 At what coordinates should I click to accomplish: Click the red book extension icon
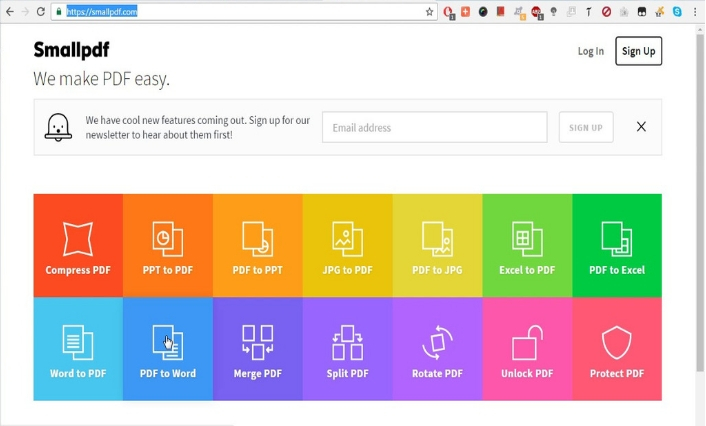click(500, 12)
